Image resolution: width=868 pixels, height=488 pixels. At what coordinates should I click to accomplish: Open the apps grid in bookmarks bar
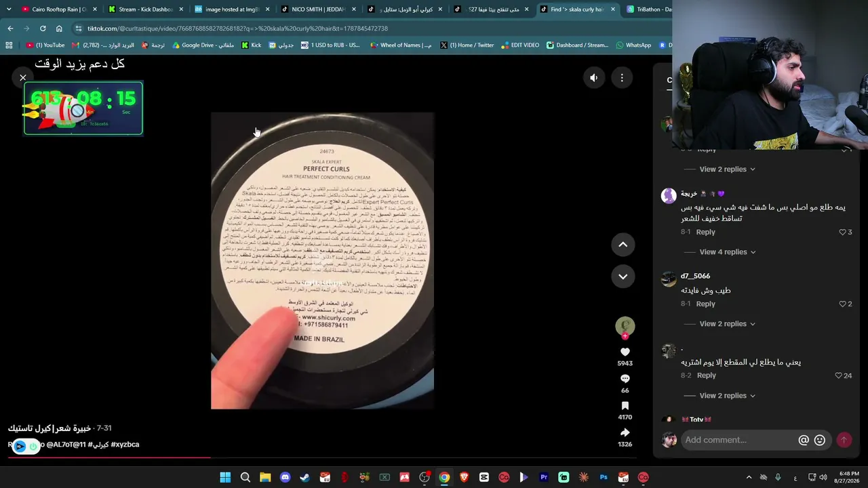pyautogui.click(x=9, y=45)
